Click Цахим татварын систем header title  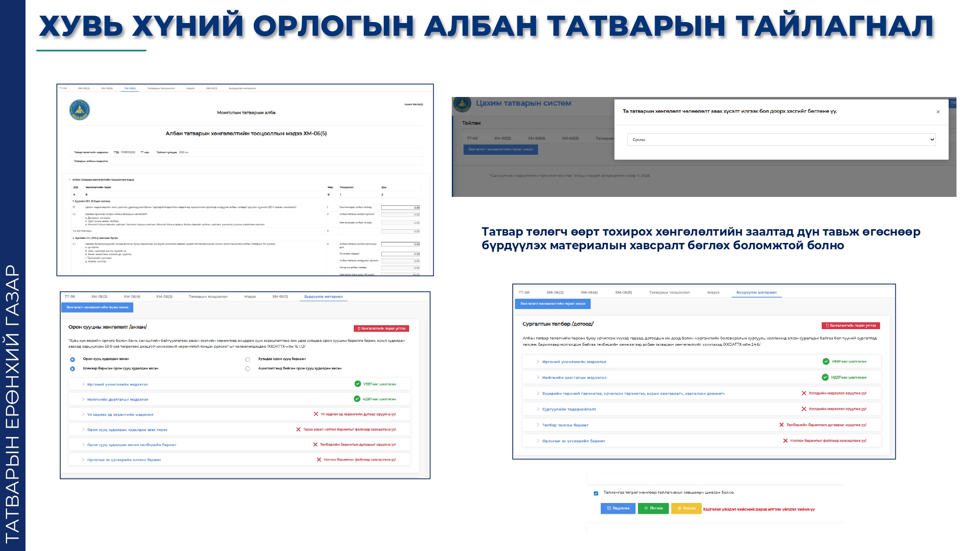coord(523,103)
